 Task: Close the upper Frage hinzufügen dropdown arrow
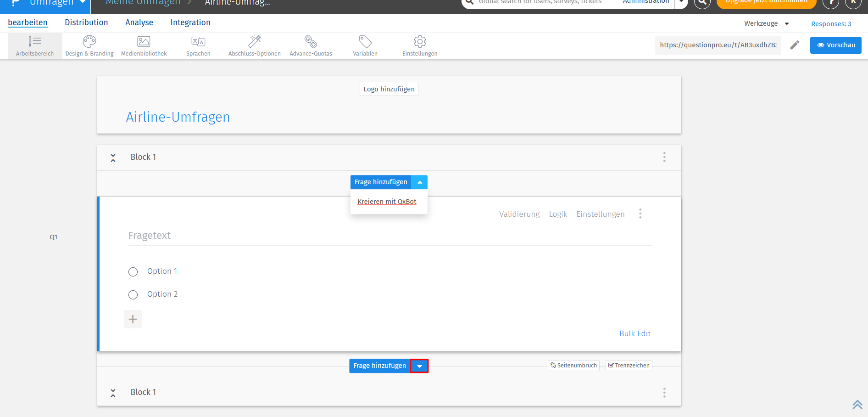(419, 182)
